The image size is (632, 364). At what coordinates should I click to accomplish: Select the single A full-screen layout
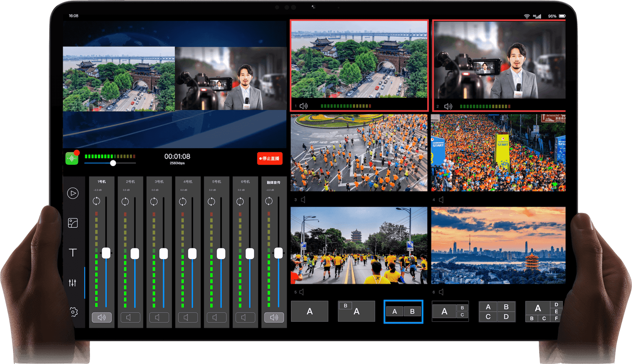(309, 311)
